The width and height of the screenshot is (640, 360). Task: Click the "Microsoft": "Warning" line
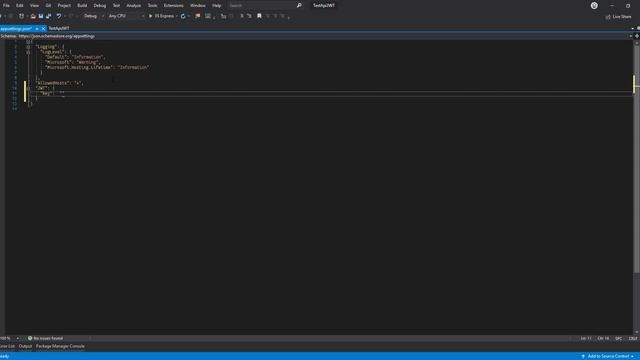click(x=72, y=62)
